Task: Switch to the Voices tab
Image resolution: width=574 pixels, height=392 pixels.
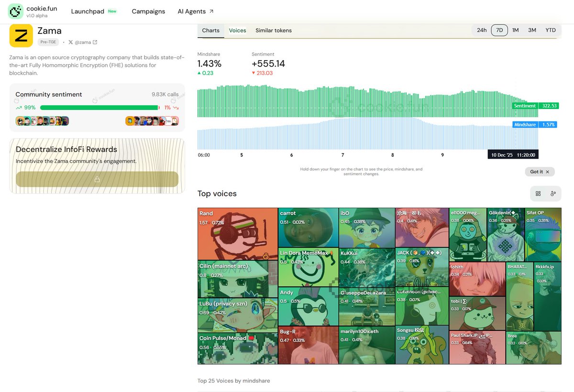Action: point(237,30)
